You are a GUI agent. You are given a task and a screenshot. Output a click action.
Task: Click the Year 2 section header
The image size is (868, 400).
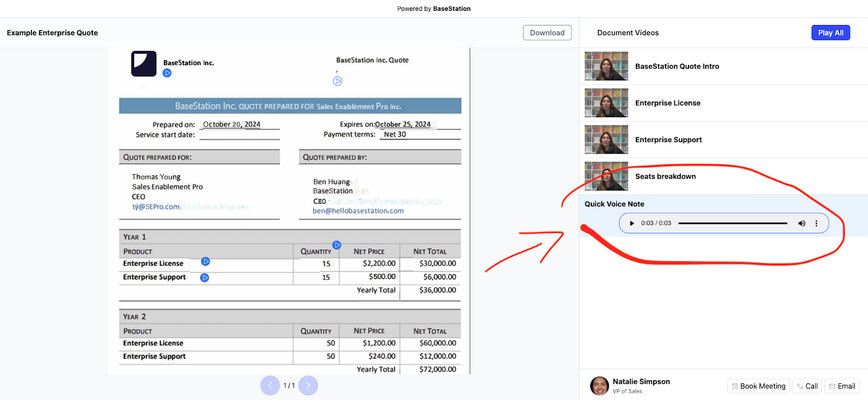[x=290, y=316]
